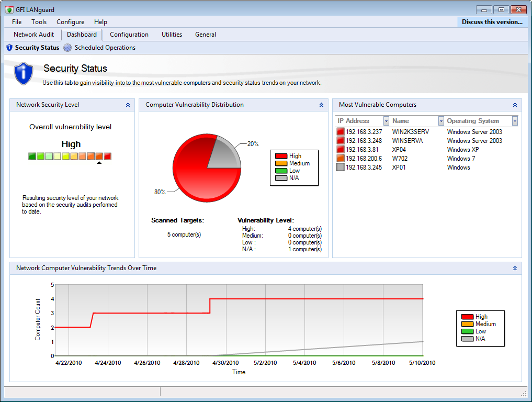Select the XP01 computer name

pyautogui.click(x=399, y=167)
